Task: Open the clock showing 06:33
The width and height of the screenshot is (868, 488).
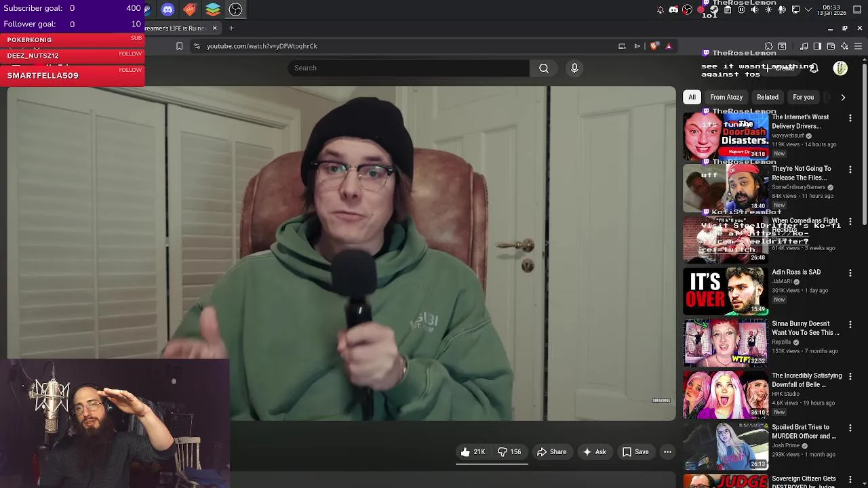Action: [831, 9]
